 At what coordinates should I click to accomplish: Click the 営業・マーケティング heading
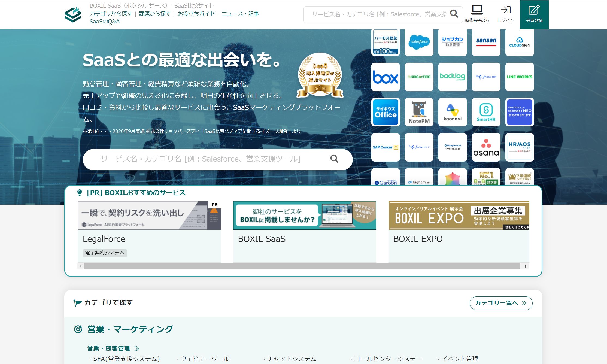click(x=130, y=329)
